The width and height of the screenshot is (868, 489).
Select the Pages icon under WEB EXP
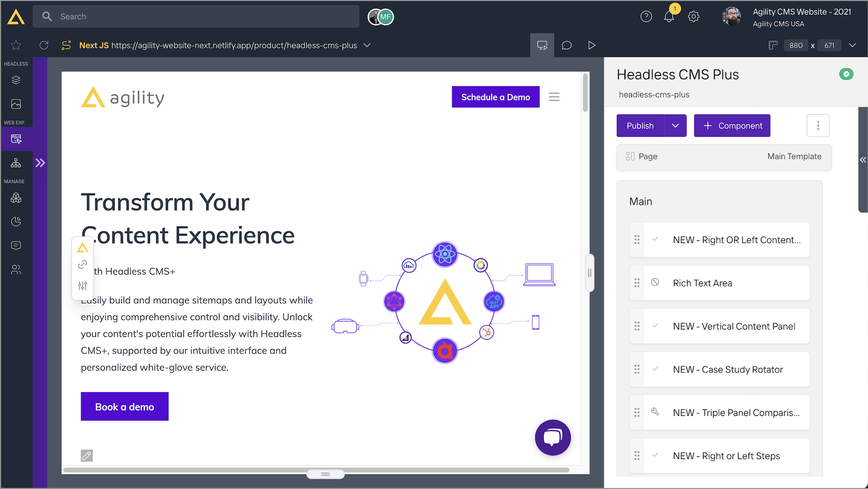pyautogui.click(x=16, y=139)
